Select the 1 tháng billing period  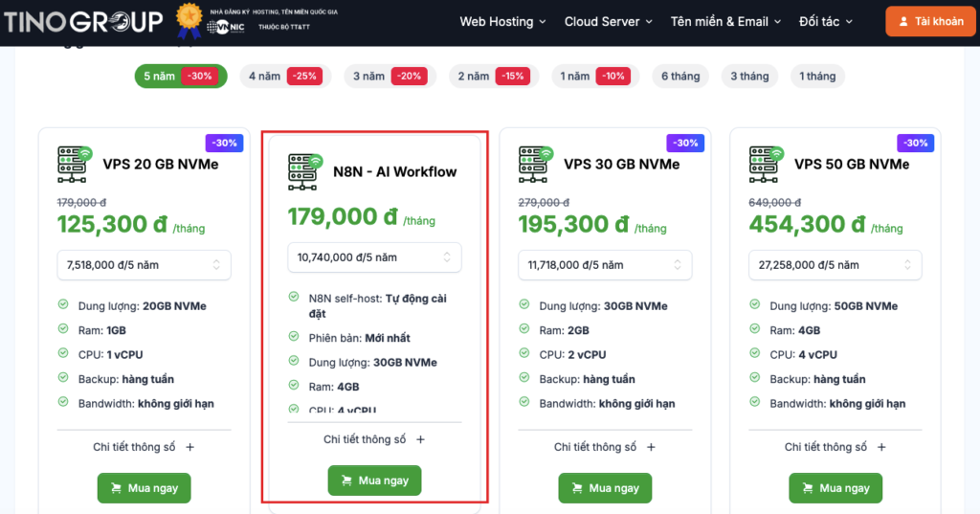(x=817, y=77)
